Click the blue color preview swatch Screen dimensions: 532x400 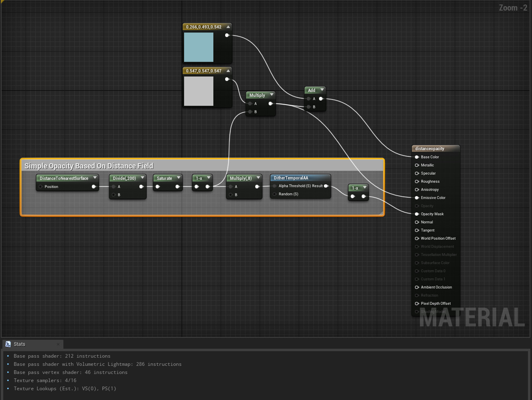tap(199, 47)
